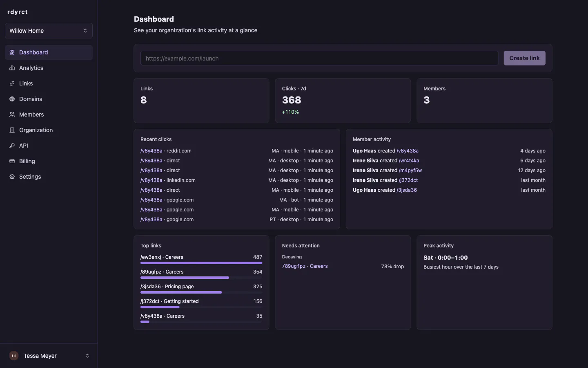The image size is (588, 368).
Task: Click /v8y438a in the reddit.com click row
Action: [x=151, y=151]
